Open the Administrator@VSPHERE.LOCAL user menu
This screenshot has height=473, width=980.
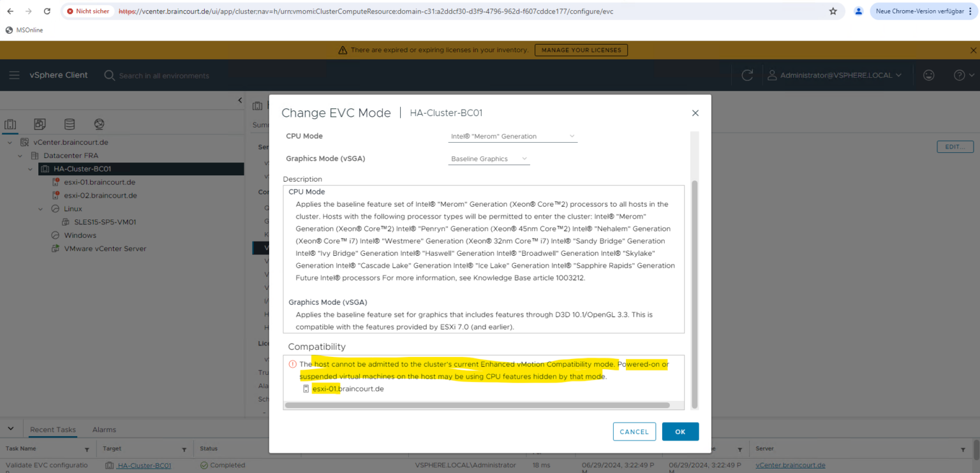836,75
